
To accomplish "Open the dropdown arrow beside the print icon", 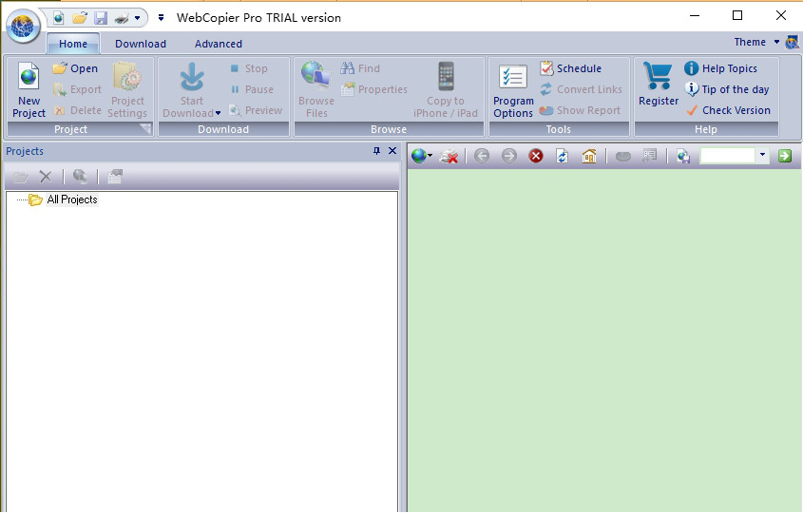I will pos(137,18).
